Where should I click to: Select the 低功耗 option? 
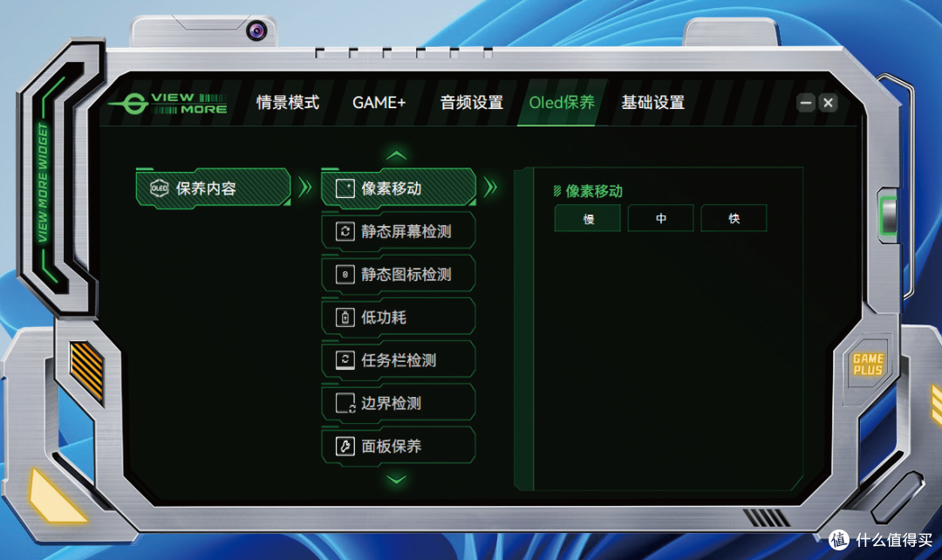399,318
